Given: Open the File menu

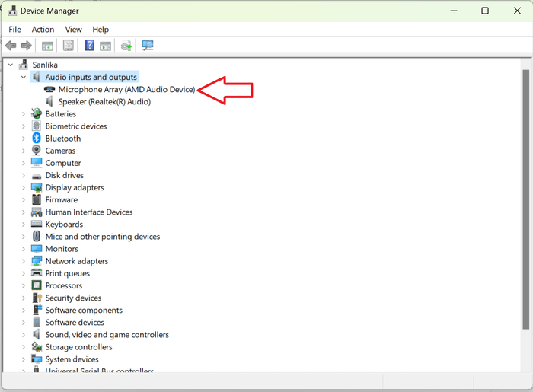Looking at the screenshot, I should (x=14, y=30).
